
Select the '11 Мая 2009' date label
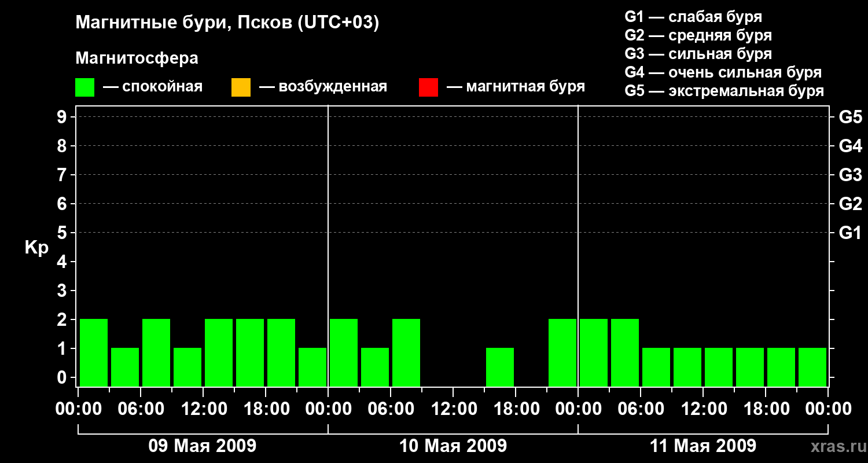[703, 446]
